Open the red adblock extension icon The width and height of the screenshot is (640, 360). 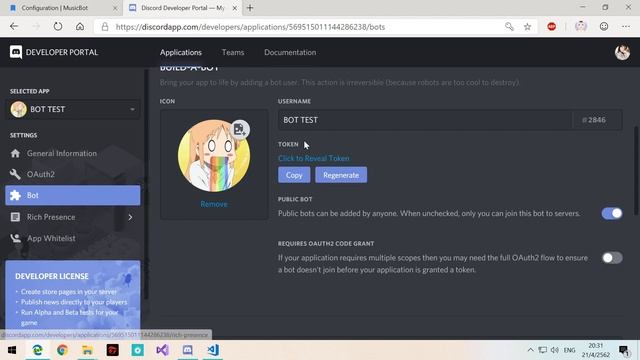(551, 27)
